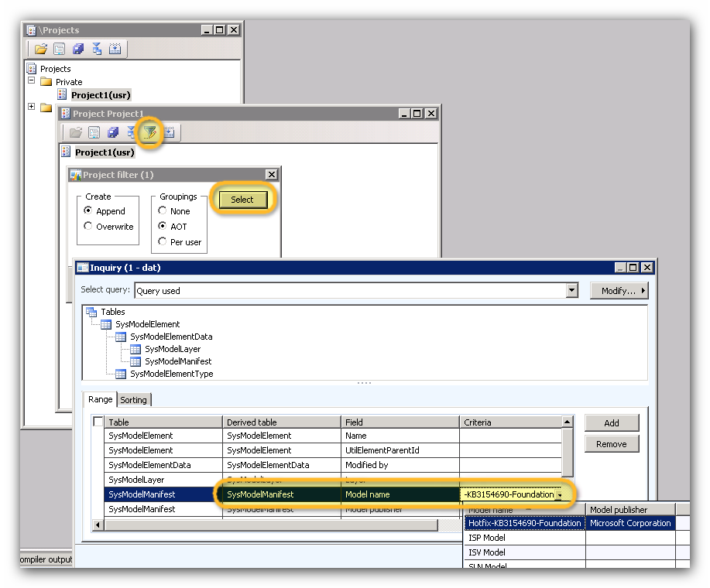The image size is (710, 588).
Task: Pick ISP Model from the lookup list
Action: (x=487, y=538)
